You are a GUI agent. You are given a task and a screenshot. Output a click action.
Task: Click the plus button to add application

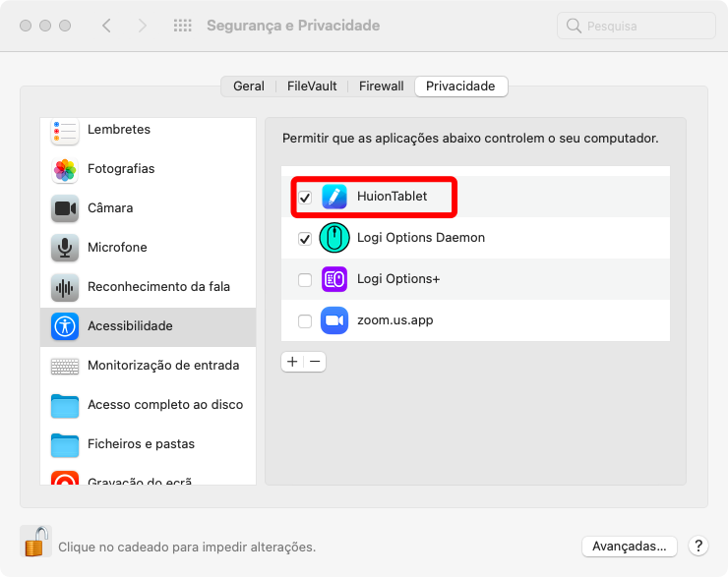click(292, 362)
